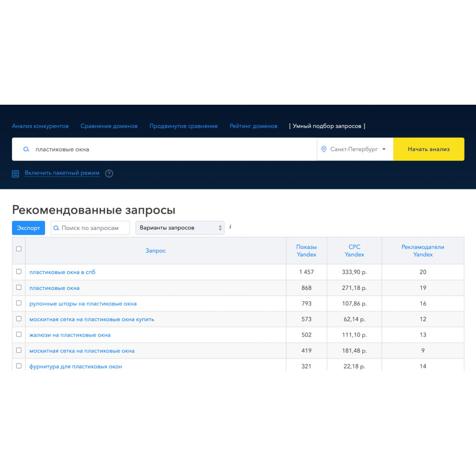The image size is (476, 476).
Task: Check the box for пластиковые окна в спб
Action: coord(19,272)
